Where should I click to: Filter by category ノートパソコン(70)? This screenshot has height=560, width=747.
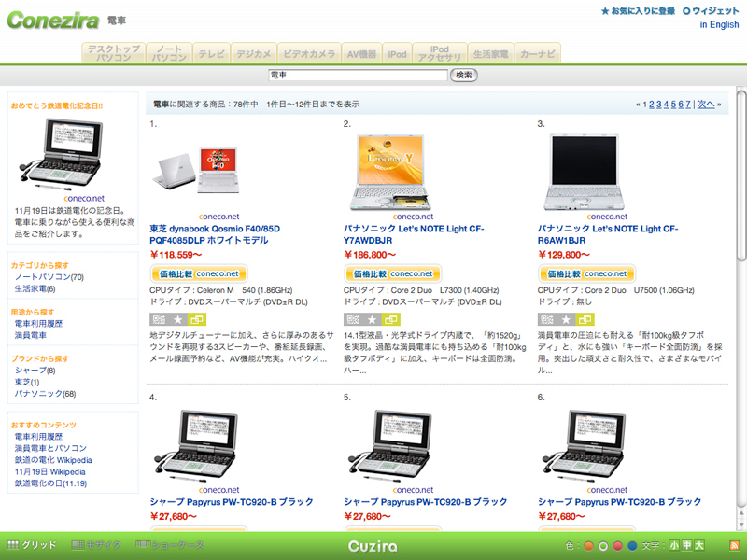coord(49,277)
